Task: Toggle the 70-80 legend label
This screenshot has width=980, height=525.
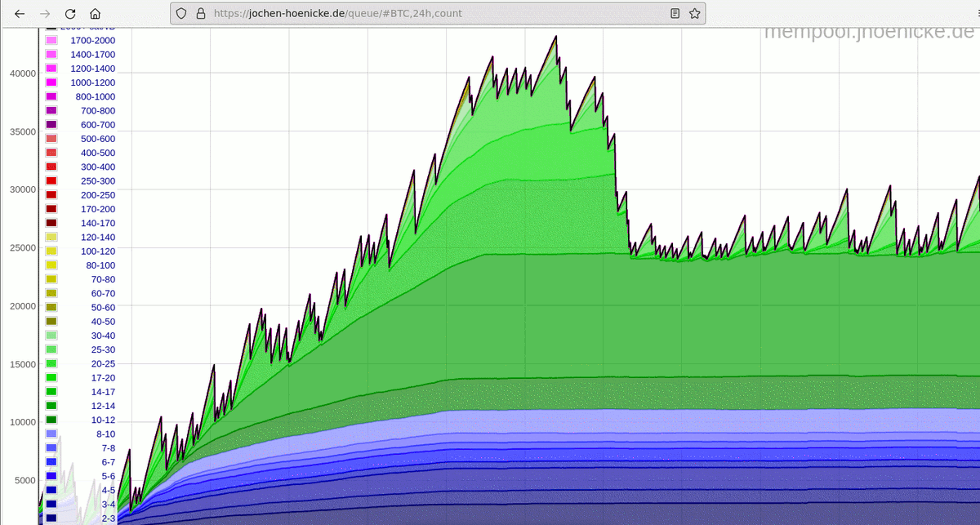Action: 103,279
